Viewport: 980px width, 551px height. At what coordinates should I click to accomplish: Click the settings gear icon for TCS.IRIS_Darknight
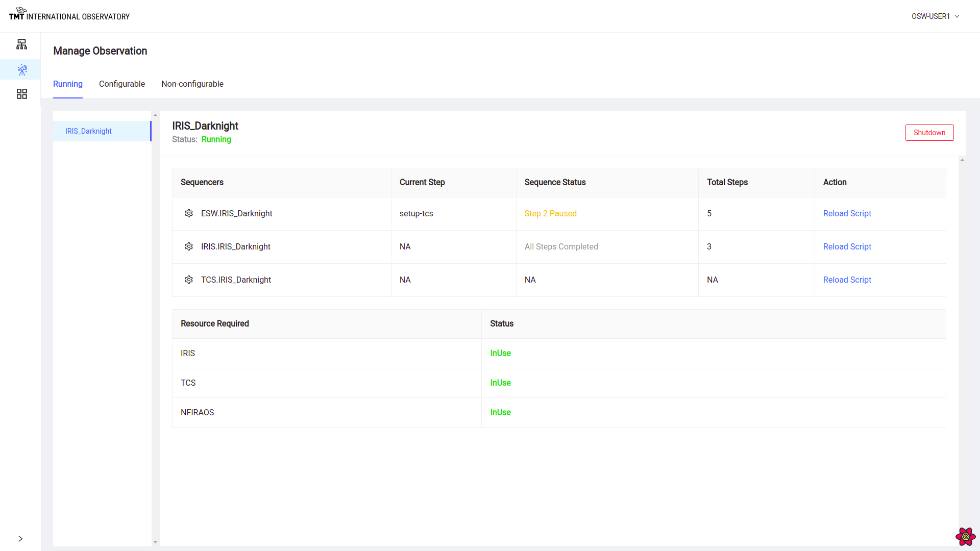[189, 280]
